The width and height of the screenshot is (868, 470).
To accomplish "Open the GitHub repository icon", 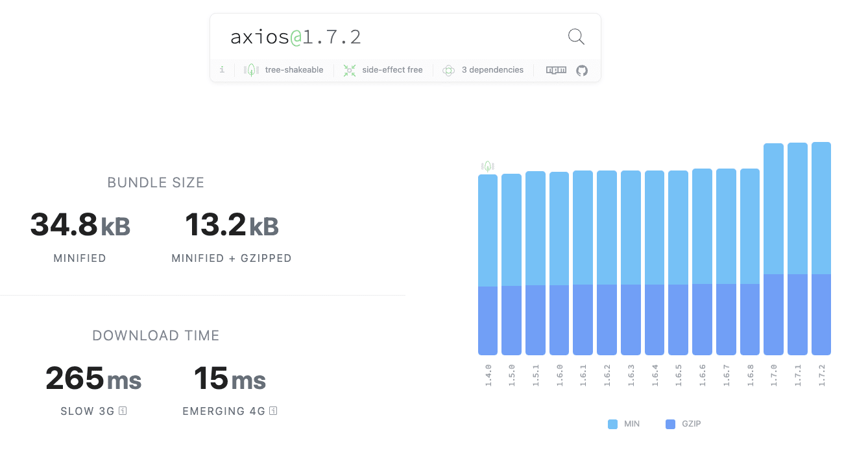I will click(x=582, y=70).
